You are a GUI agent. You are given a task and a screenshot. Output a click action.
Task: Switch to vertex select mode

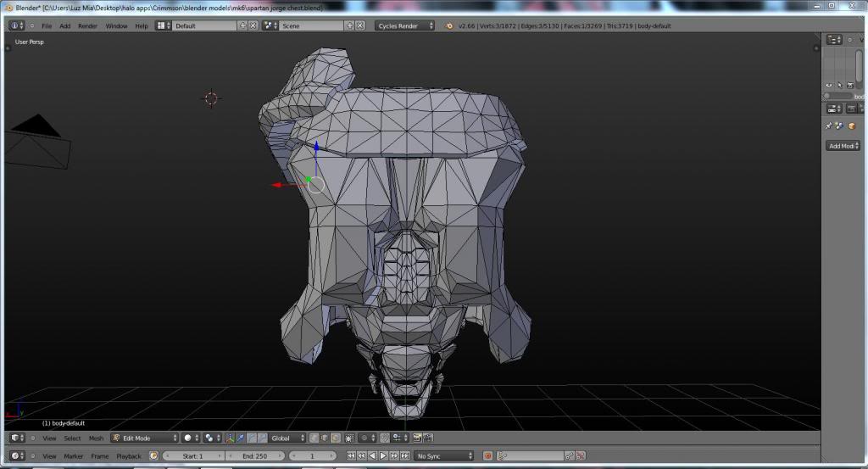pos(314,438)
